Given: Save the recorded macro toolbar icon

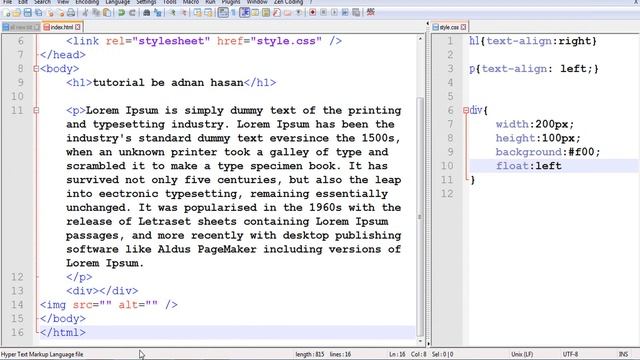Looking at the screenshot, I should 356,13.
